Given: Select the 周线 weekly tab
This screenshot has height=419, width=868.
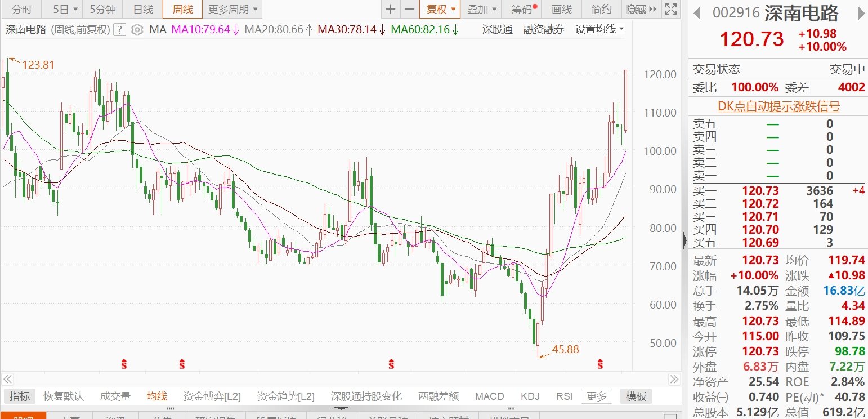Looking at the screenshot, I should coord(182,9).
